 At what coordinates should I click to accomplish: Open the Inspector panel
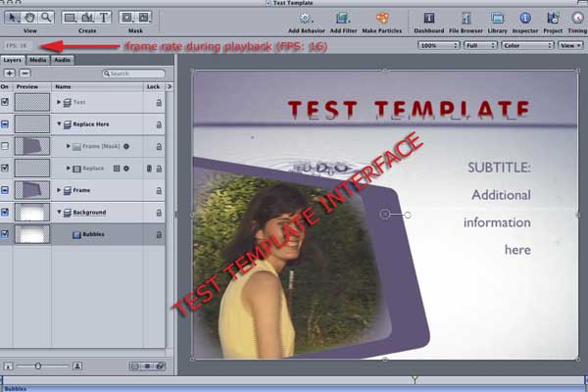525,17
